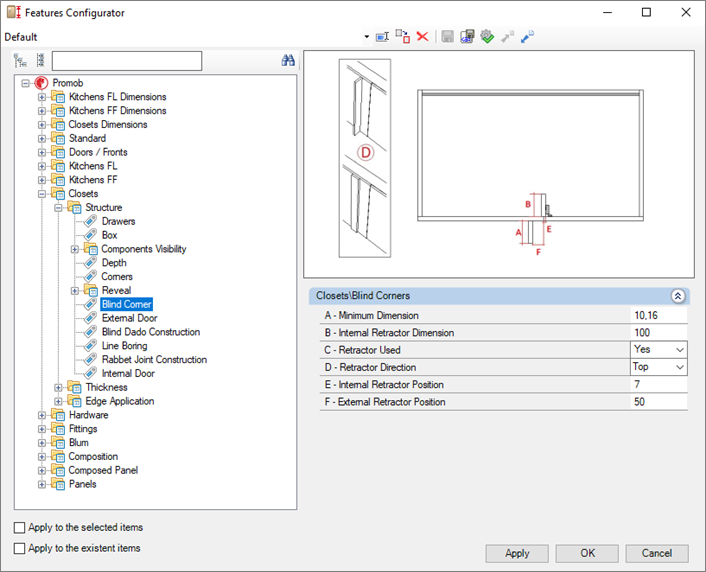Click the save-all floppy disks icon
The image size is (706, 572).
pos(467,36)
